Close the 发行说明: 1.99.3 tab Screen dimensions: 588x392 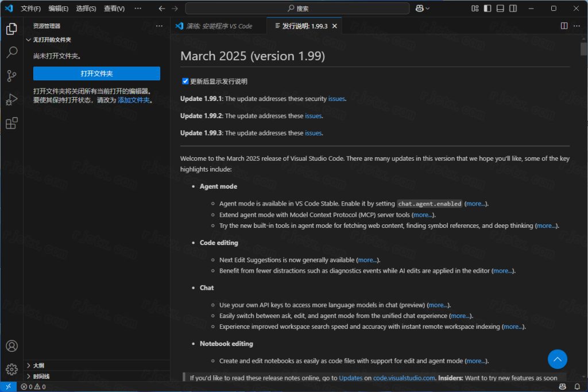[x=335, y=26]
